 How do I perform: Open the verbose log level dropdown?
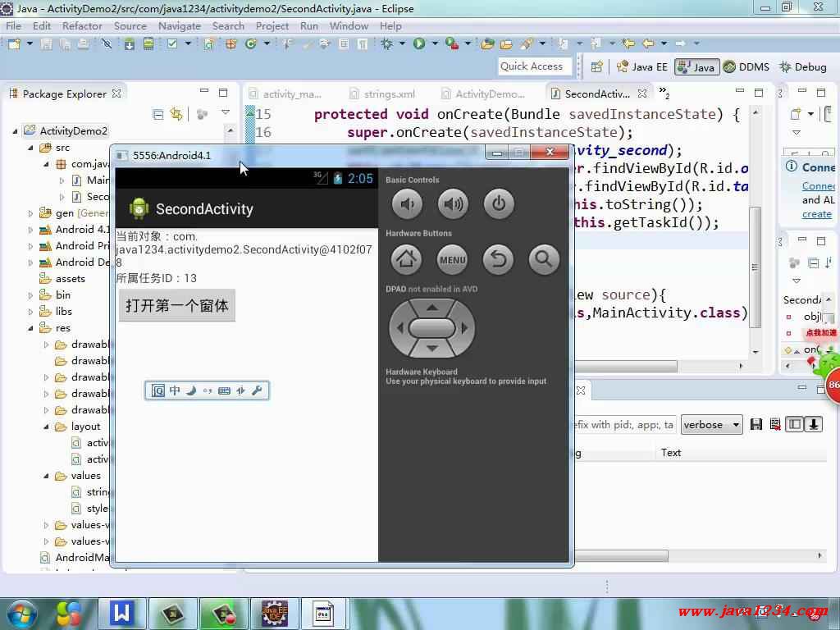pyautogui.click(x=712, y=425)
